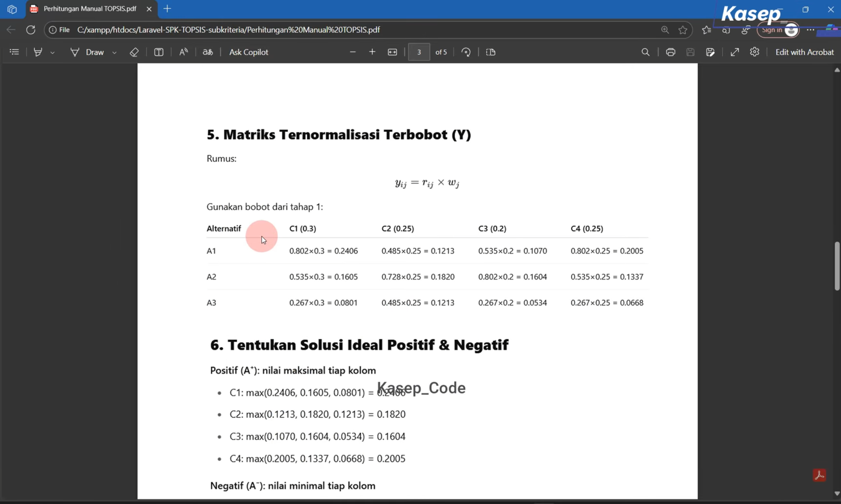Add a text box annotation
Screen dimensions: 841x504
coord(159,52)
